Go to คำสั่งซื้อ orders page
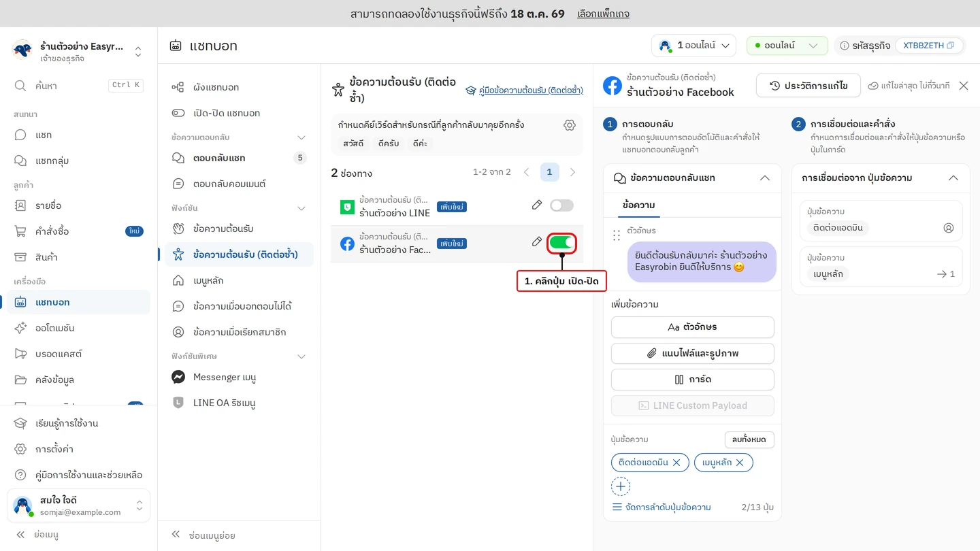 coord(78,231)
